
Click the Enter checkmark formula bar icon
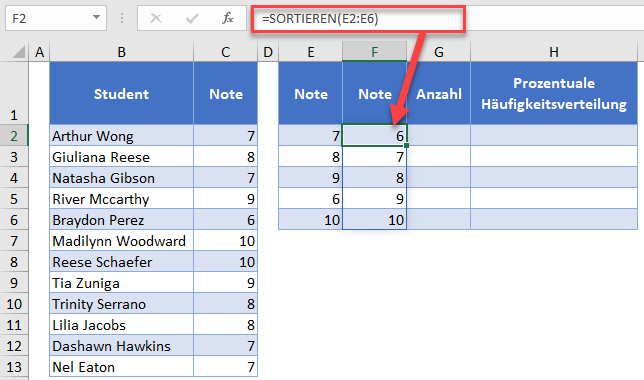(x=192, y=18)
